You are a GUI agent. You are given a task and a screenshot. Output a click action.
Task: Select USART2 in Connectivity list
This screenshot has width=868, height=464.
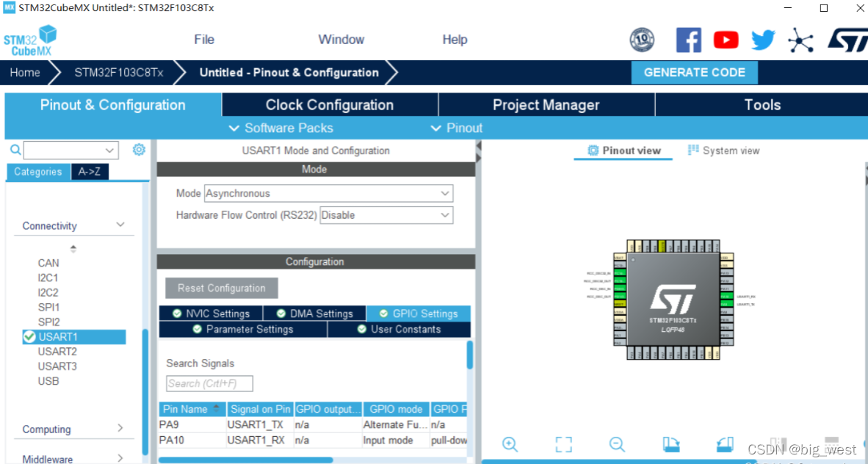57,352
